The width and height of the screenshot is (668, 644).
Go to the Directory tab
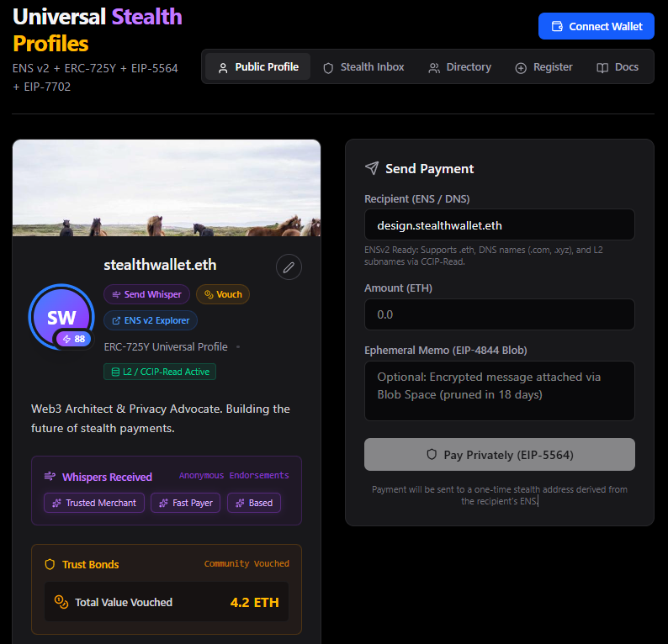tap(459, 67)
